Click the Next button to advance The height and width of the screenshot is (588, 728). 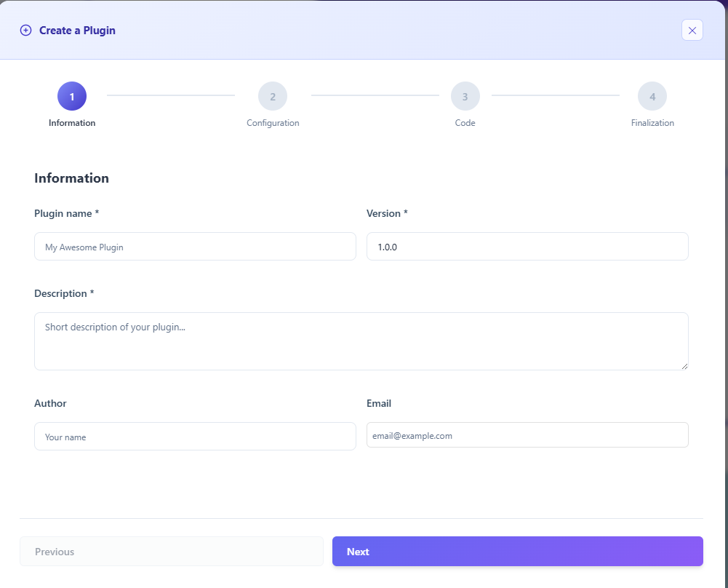tap(517, 551)
